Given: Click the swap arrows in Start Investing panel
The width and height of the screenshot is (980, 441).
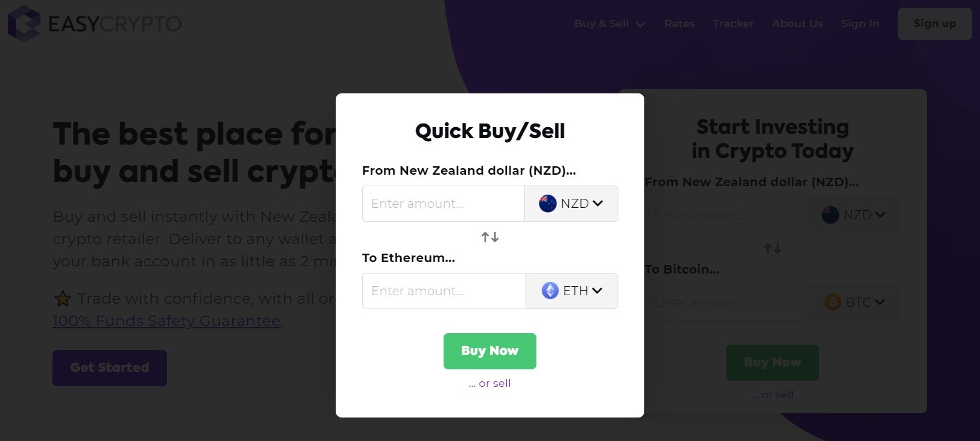Looking at the screenshot, I should click(x=773, y=249).
